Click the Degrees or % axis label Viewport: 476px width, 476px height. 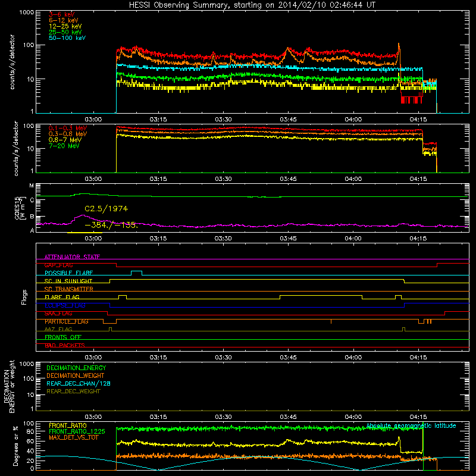click(x=15, y=446)
